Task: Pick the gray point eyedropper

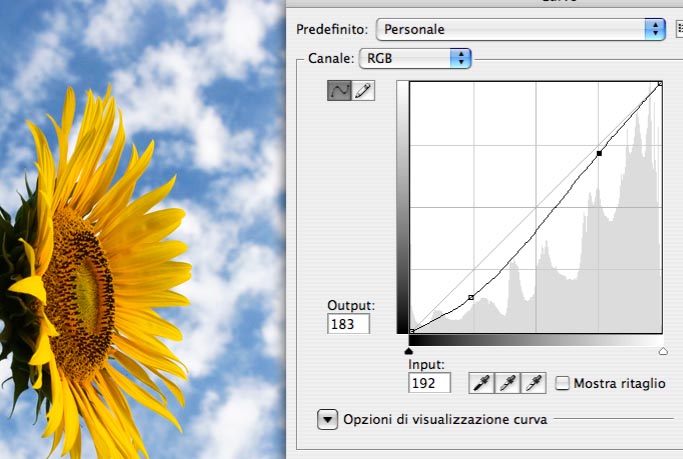Action: (507, 383)
